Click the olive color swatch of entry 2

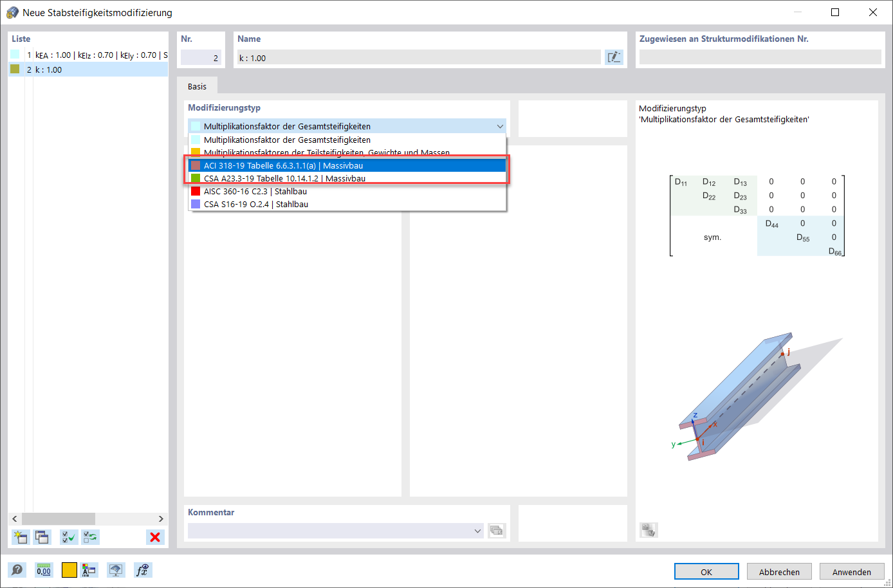tap(15, 69)
